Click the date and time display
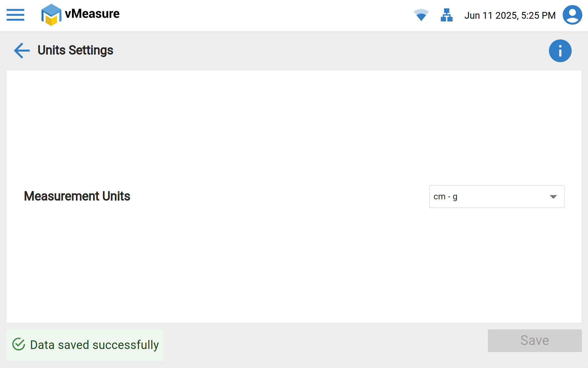The image size is (588, 368). point(510,15)
